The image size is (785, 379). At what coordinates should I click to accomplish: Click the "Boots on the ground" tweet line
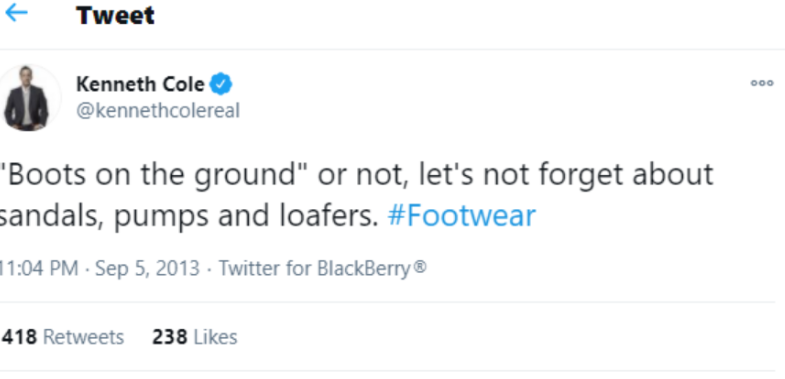356,175
